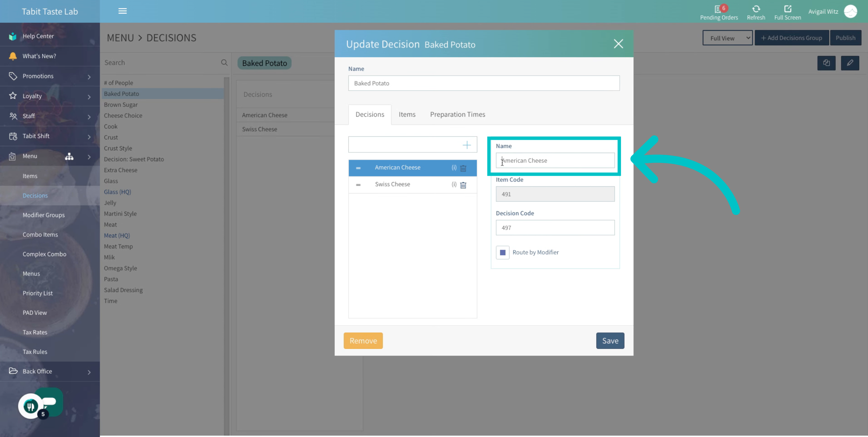The width and height of the screenshot is (868, 437).
Task: Select Cheese Choice in decisions list
Action: point(123,116)
